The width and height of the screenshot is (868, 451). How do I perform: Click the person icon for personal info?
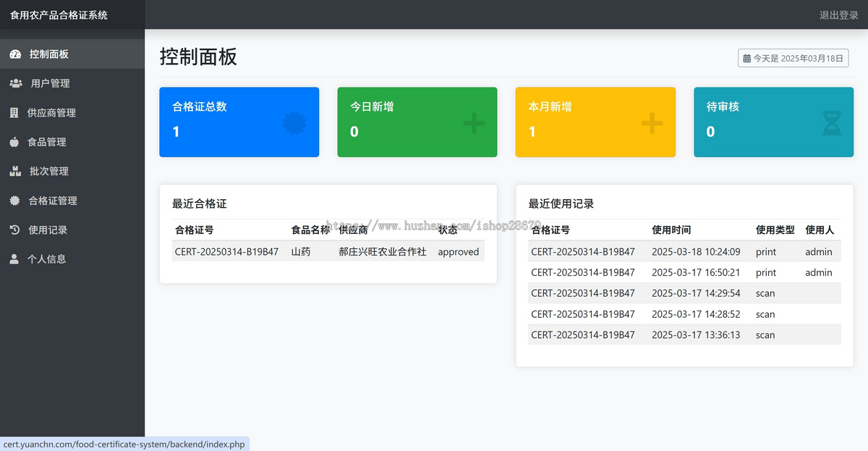click(14, 258)
